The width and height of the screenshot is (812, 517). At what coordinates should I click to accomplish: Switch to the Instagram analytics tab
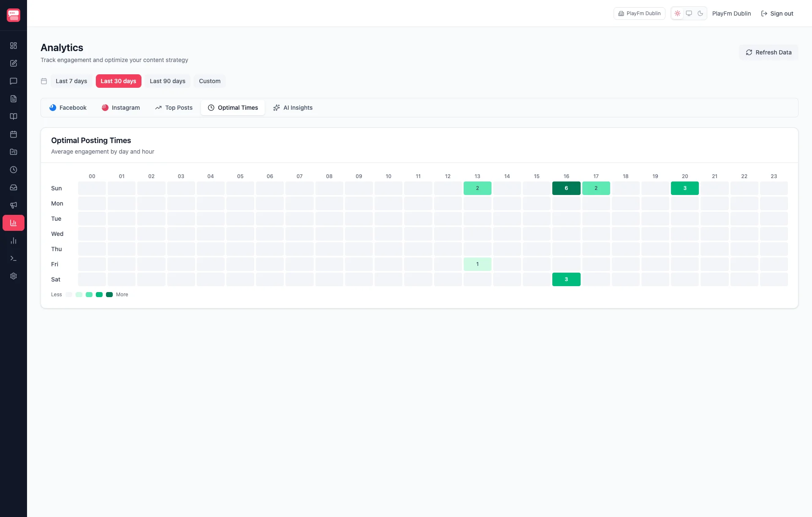click(121, 108)
